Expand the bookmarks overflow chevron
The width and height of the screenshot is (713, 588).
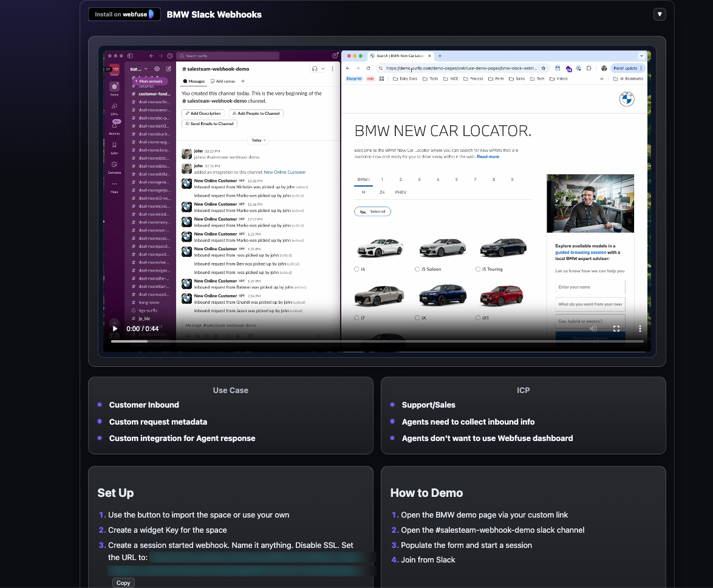click(602, 79)
